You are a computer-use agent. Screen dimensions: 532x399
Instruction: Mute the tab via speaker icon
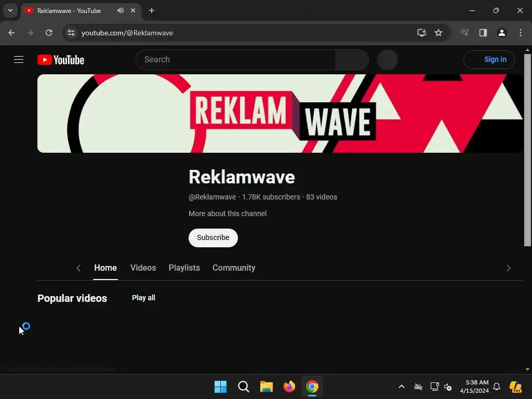point(120,10)
